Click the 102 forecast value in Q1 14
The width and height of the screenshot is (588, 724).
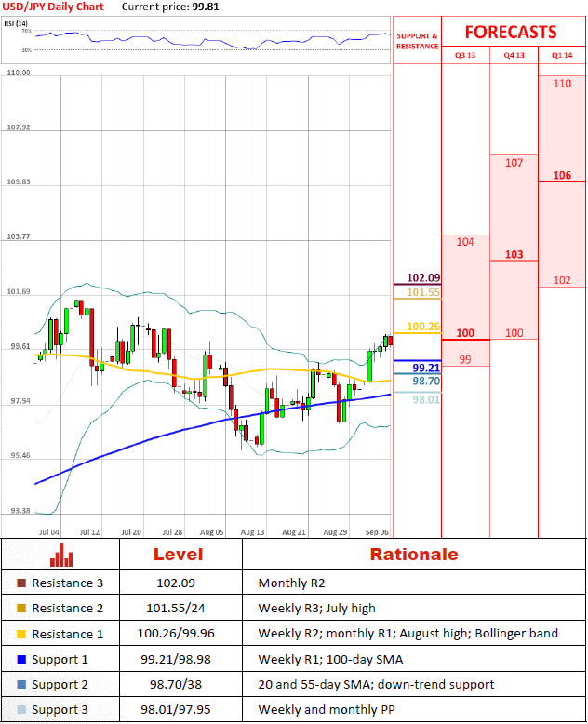tap(562, 280)
